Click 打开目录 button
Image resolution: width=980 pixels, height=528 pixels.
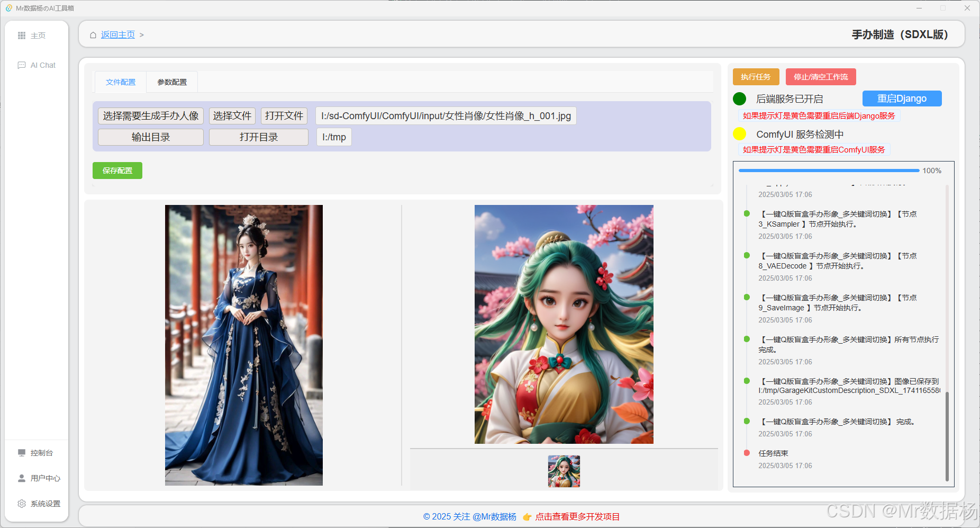pyautogui.click(x=259, y=137)
